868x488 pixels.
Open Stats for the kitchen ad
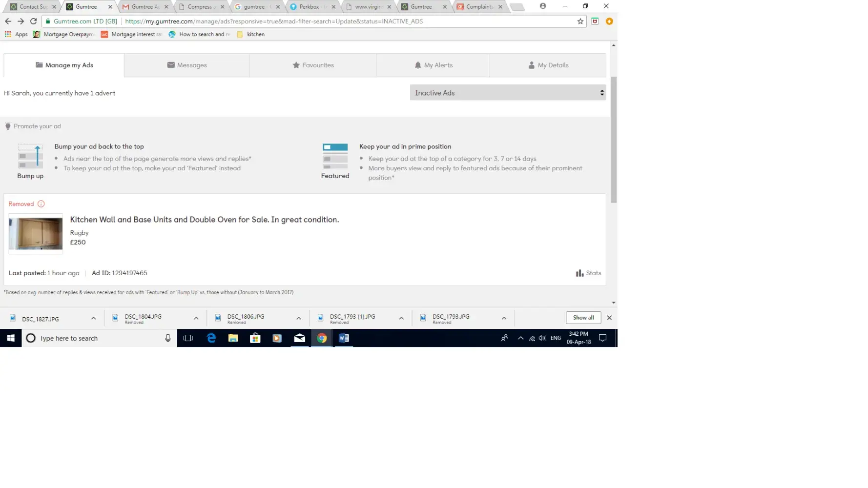588,273
